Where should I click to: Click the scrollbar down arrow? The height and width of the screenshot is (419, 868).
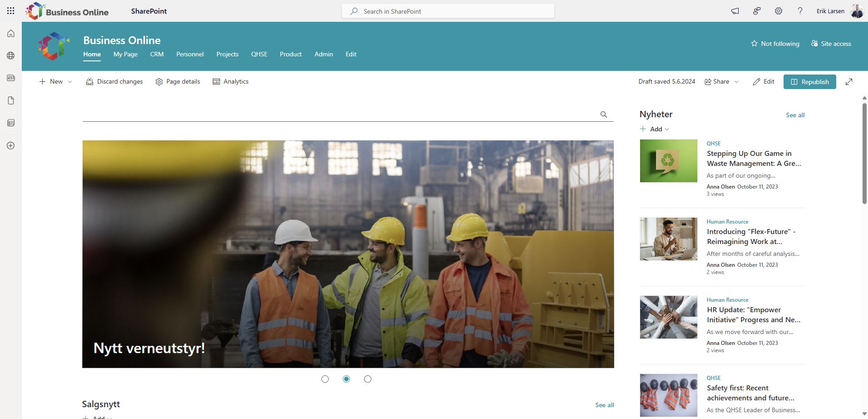864,414
